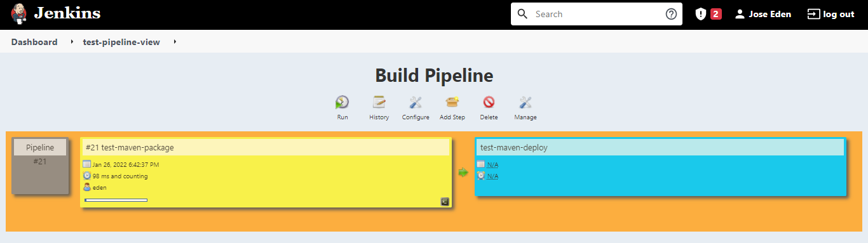
Task: Click the Jenkins butler logo
Action: (19, 13)
